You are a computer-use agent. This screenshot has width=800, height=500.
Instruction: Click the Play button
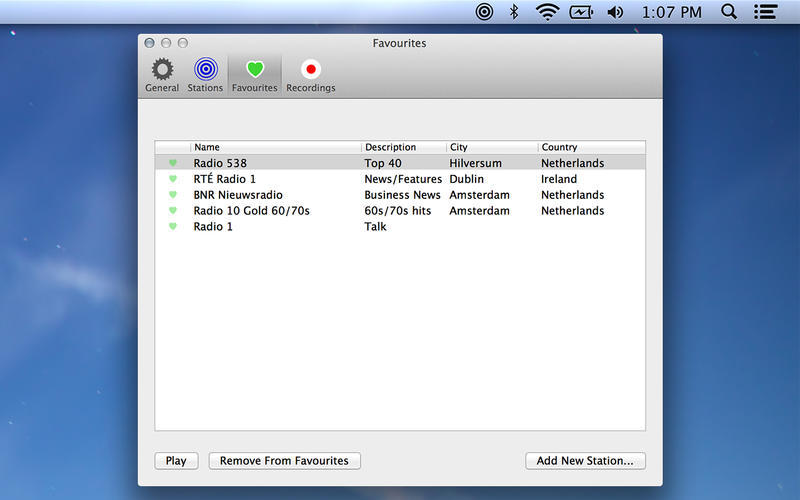[176, 461]
